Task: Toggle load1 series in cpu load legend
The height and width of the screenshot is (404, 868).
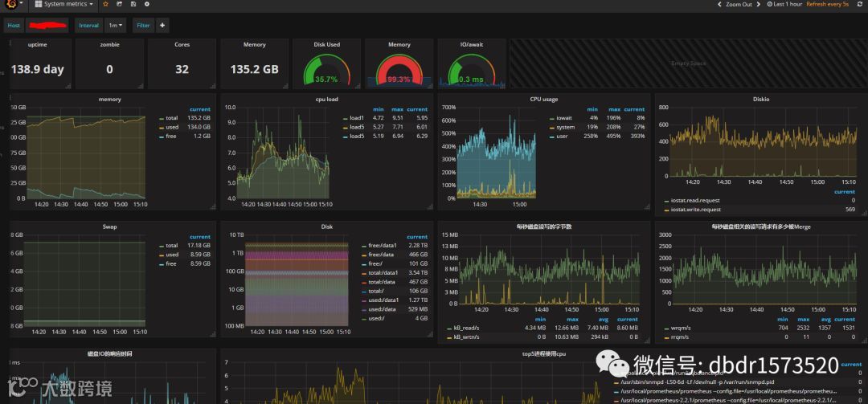Action: pyautogui.click(x=357, y=118)
